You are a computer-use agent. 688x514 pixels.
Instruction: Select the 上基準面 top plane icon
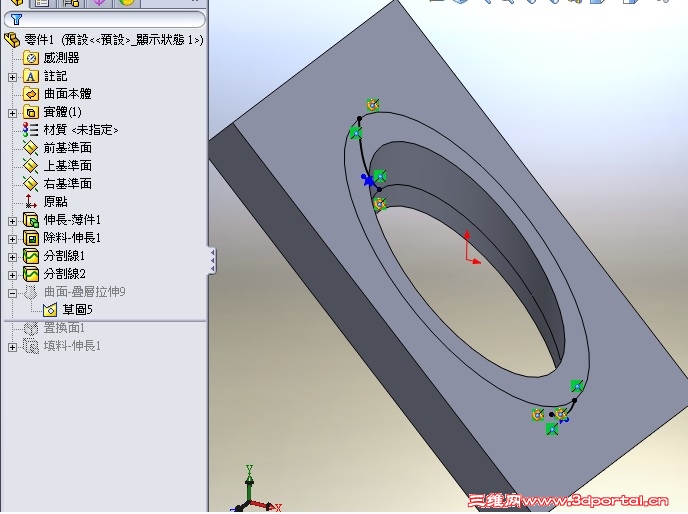click(31, 166)
